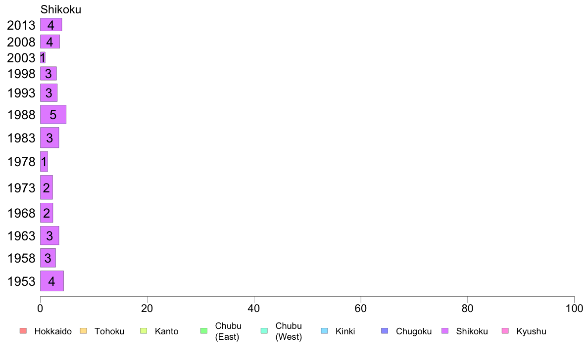
Task: Click the Hokkaido red legend swatch
Action: tap(23, 331)
